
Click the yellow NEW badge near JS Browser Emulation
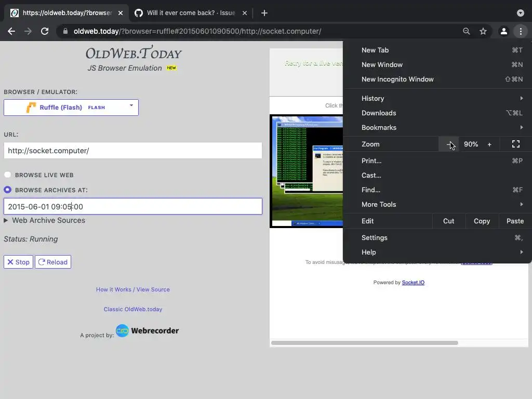tap(171, 68)
